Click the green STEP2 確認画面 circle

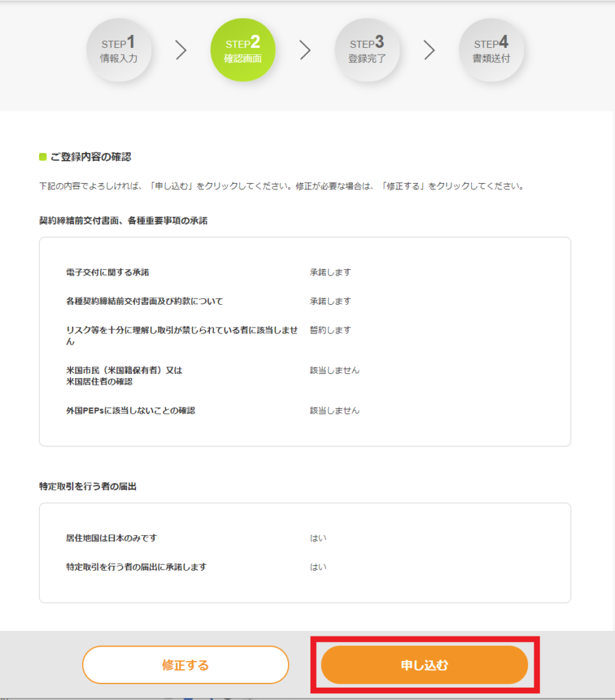click(243, 50)
